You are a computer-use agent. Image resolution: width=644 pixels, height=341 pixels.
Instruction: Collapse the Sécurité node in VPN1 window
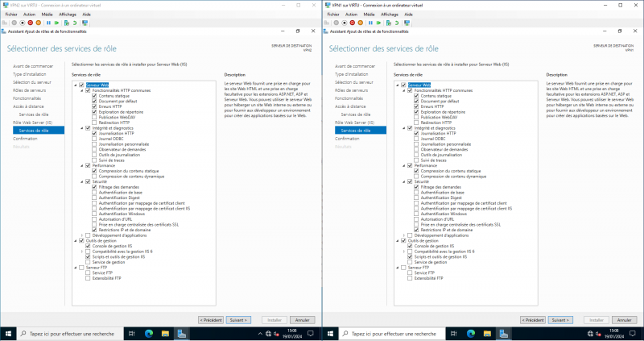[x=404, y=181]
